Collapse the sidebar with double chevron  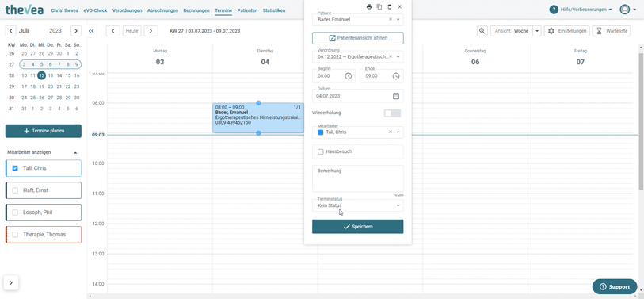(x=92, y=31)
